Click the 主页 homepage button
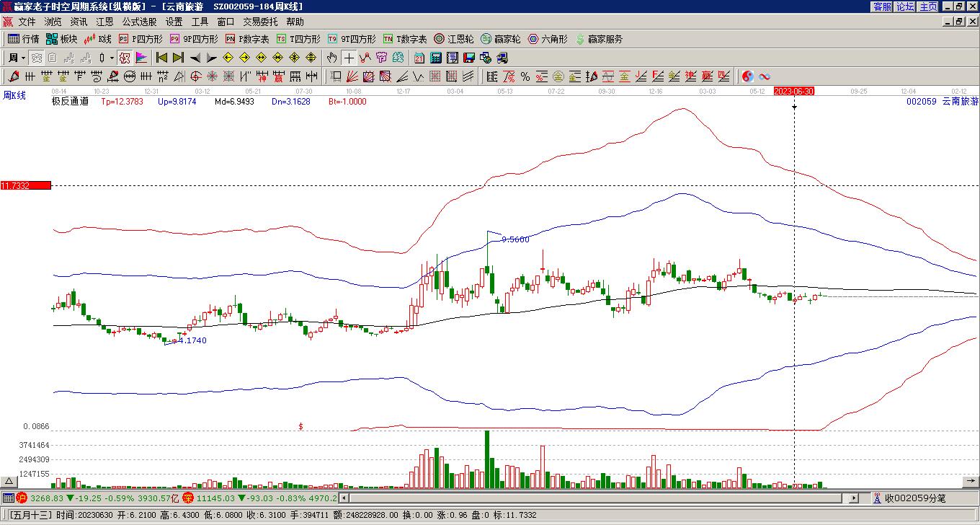Screen dimensions: 980x525 click(x=928, y=6)
